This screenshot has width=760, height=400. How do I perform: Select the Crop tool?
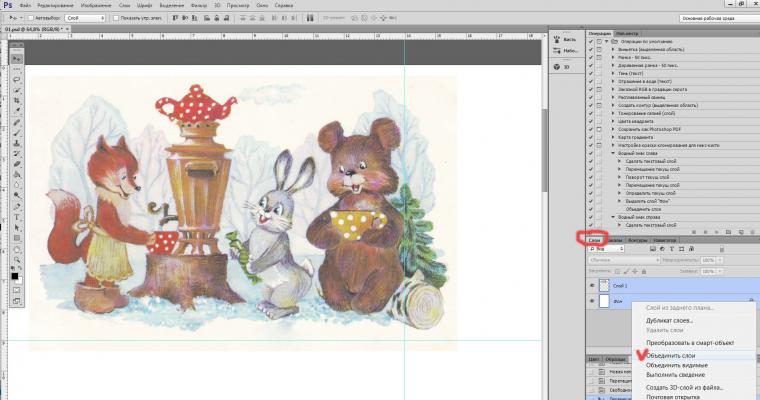(x=17, y=100)
